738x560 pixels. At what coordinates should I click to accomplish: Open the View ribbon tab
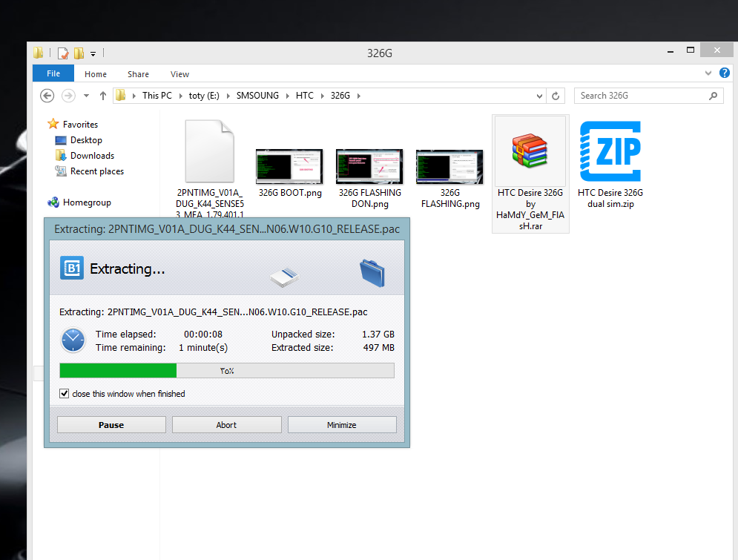[179, 74]
